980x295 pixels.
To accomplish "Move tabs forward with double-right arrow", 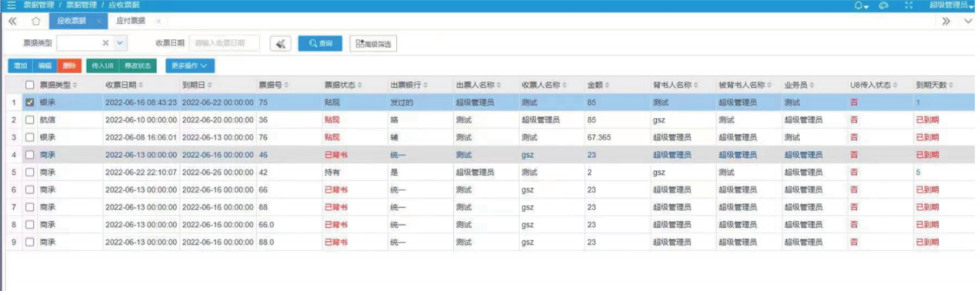I will [x=946, y=21].
